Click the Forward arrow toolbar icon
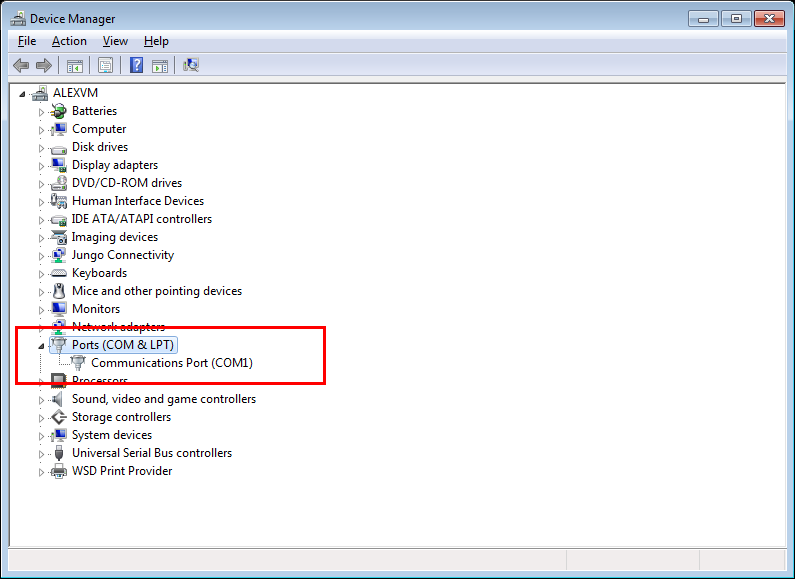This screenshot has width=795, height=579. pos(43,66)
